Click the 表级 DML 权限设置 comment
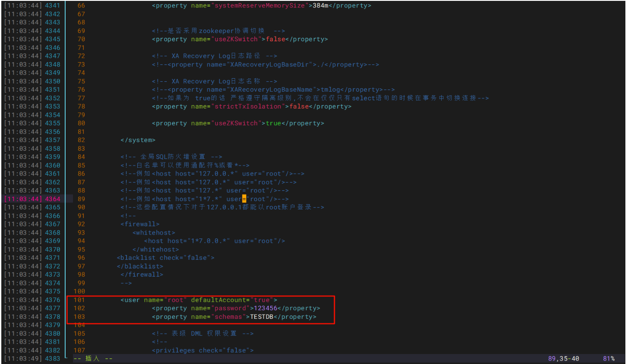 [x=202, y=334]
